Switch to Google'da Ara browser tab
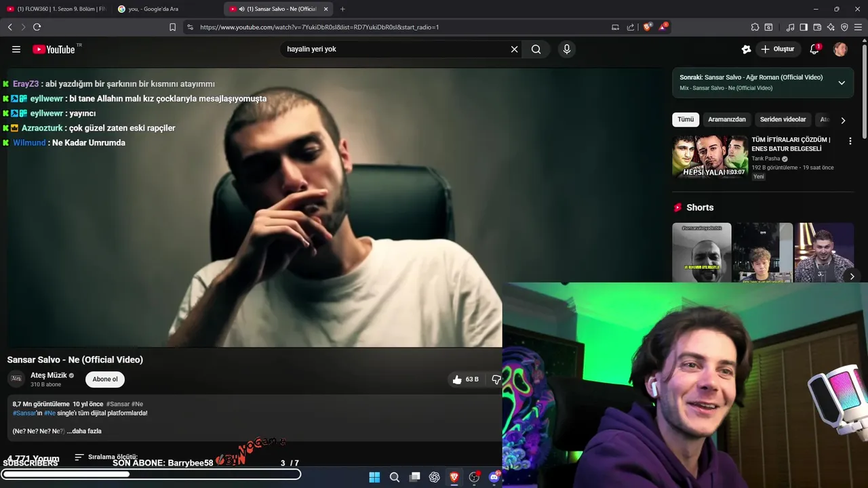 167,9
